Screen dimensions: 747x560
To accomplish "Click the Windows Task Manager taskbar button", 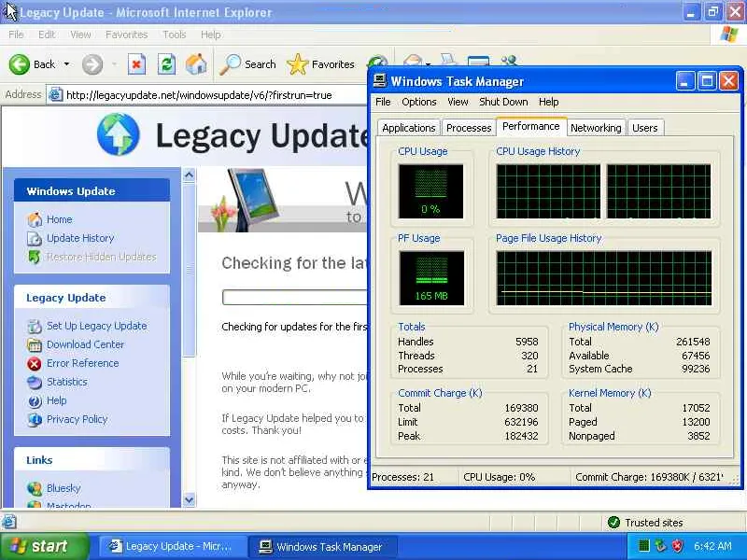I will click(324, 547).
